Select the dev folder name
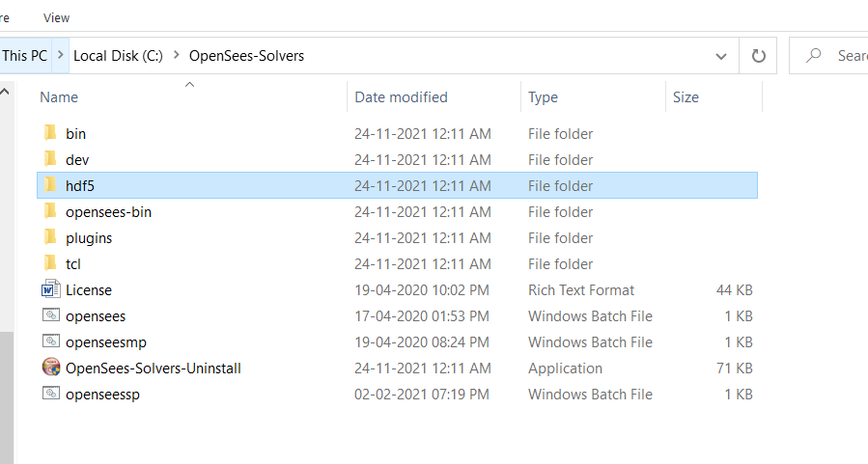 (x=77, y=160)
